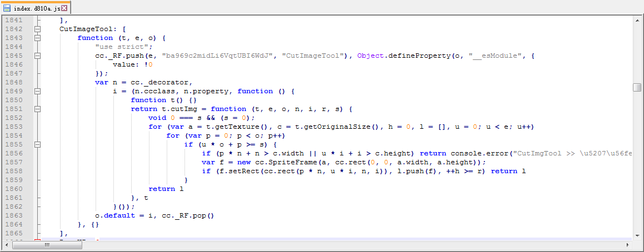The image size is (644, 252).
Task: Click line number 1844 in the margin
Action: [14, 47]
